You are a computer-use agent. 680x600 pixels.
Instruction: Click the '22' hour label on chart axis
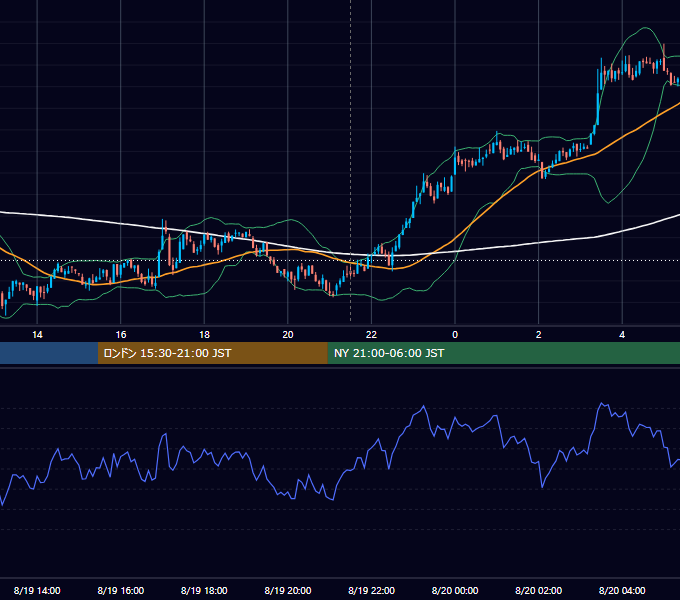point(371,335)
